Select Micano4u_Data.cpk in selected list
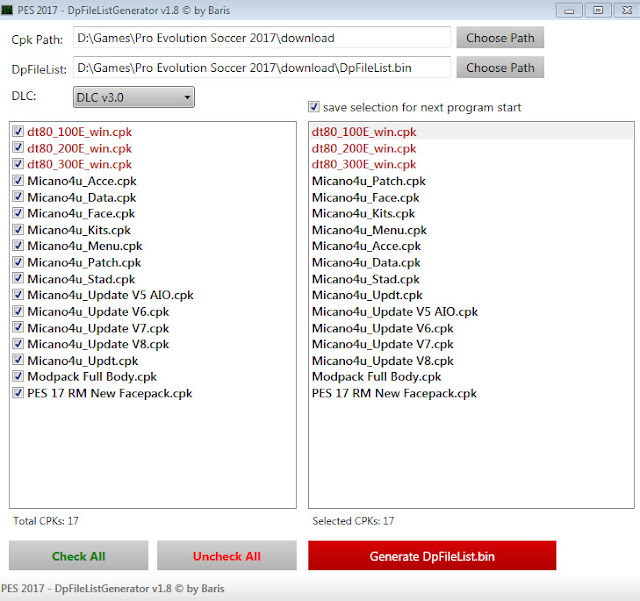The image size is (640, 601). point(471,263)
